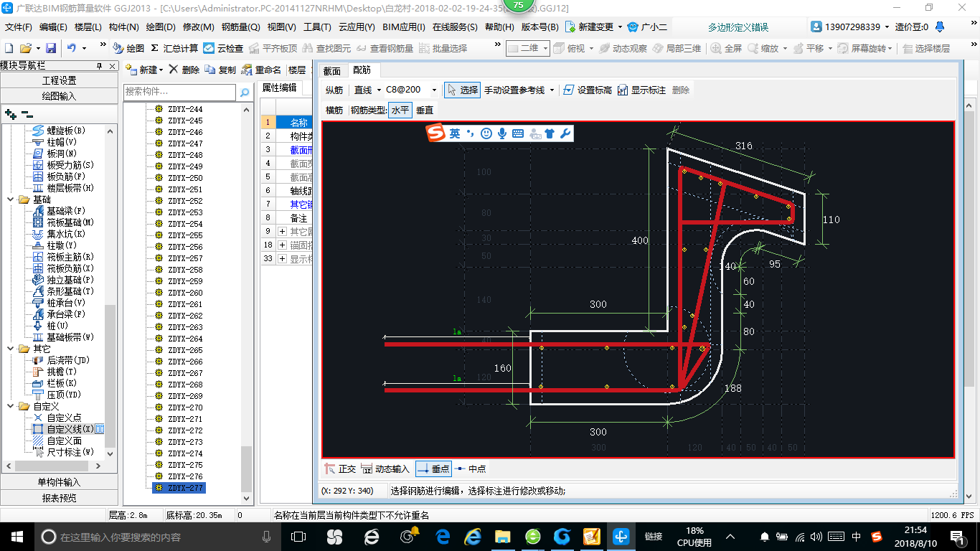
Task: Toggle 横筋 transverse rebar mode
Action: coord(334,110)
